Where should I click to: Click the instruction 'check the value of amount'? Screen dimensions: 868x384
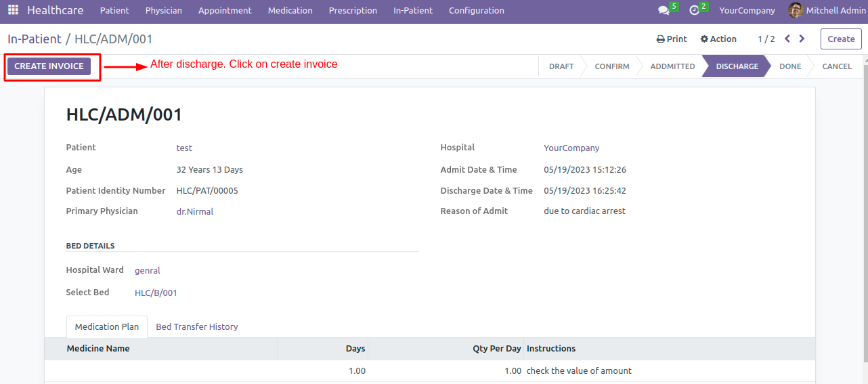tap(579, 371)
